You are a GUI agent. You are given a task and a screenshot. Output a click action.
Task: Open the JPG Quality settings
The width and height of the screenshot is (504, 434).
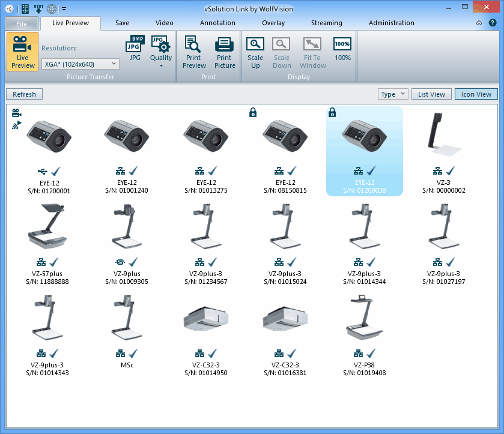(x=161, y=51)
